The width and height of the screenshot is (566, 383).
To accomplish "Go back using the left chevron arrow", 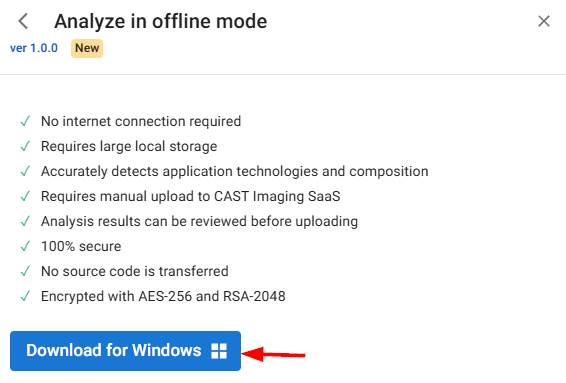I will pos(23,21).
